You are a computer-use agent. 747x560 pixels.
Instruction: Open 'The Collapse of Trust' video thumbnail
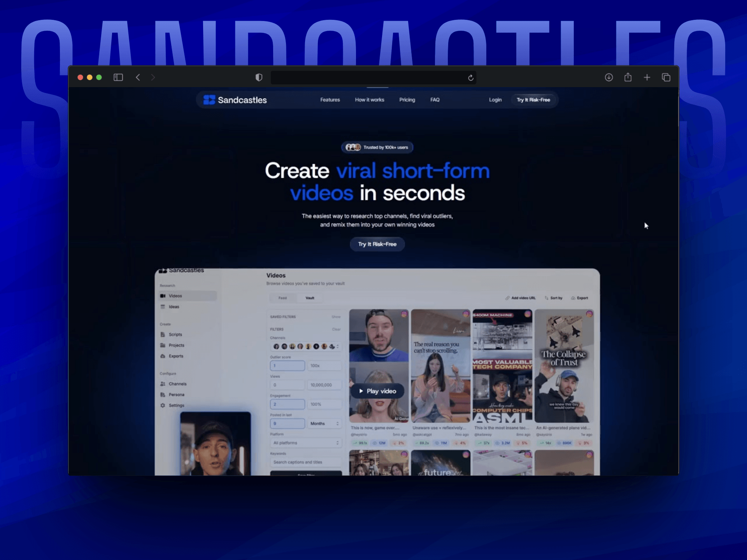(x=565, y=366)
